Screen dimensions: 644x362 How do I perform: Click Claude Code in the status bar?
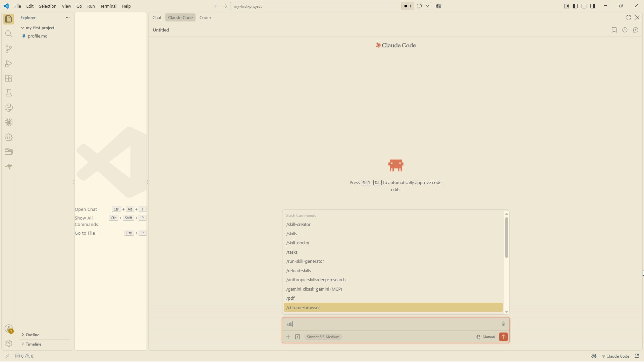point(615,356)
